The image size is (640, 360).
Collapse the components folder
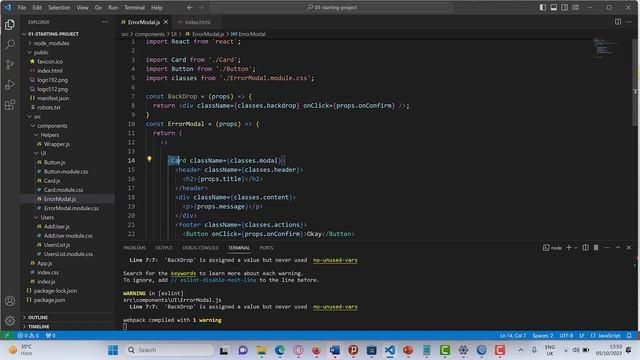point(33,126)
